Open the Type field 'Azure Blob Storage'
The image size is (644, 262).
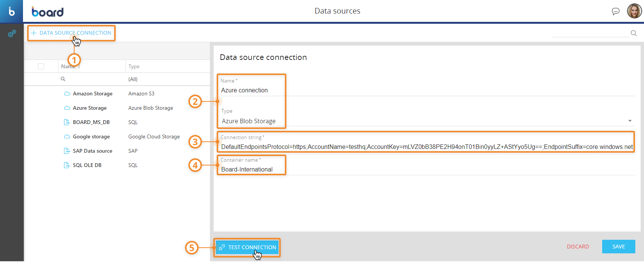[427, 121]
